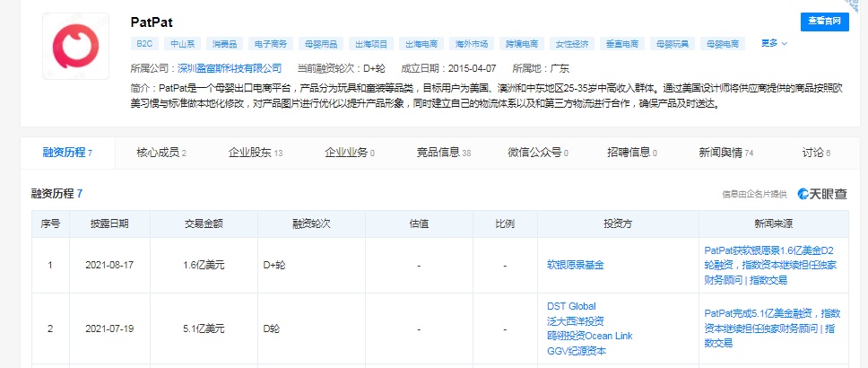Select the 跨境电商 tag

pyautogui.click(x=522, y=44)
